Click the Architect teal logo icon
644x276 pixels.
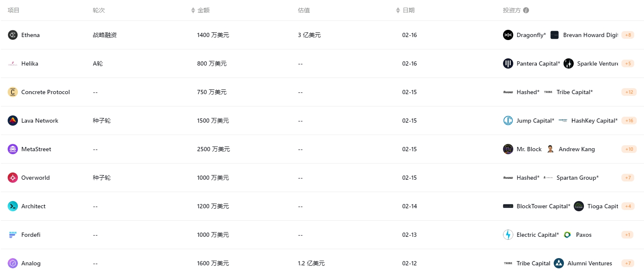coord(13,206)
